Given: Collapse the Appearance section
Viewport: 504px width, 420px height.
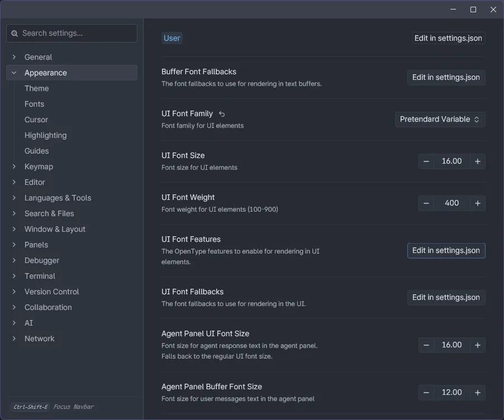Looking at the screenshot, I should (x=15, y=73).
